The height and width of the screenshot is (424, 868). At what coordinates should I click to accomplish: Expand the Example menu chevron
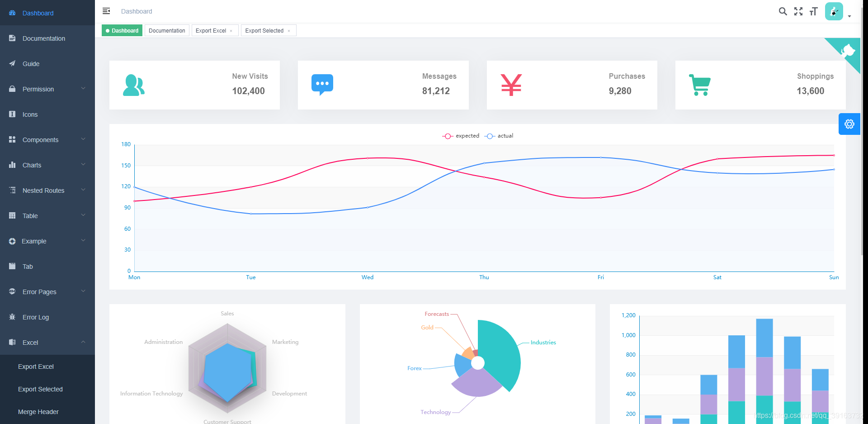click(x=83, y=240)
